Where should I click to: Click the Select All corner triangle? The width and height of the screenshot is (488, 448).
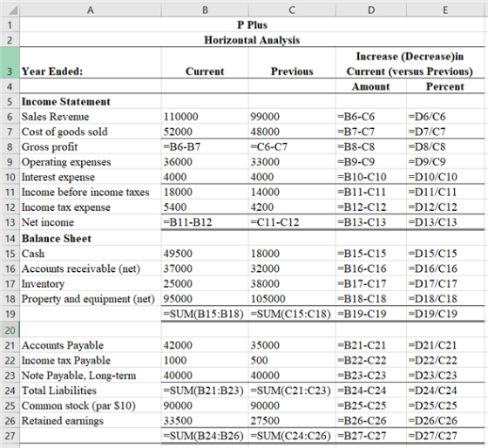coord(10,10)
